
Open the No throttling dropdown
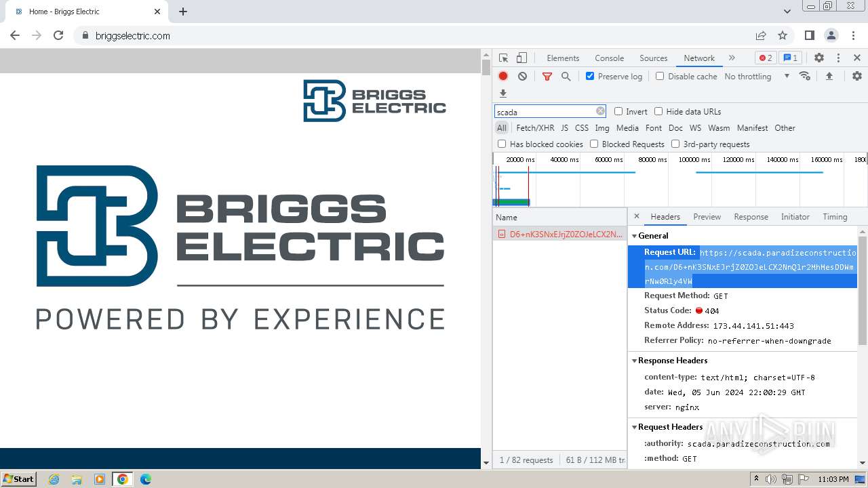coord(756,77)
